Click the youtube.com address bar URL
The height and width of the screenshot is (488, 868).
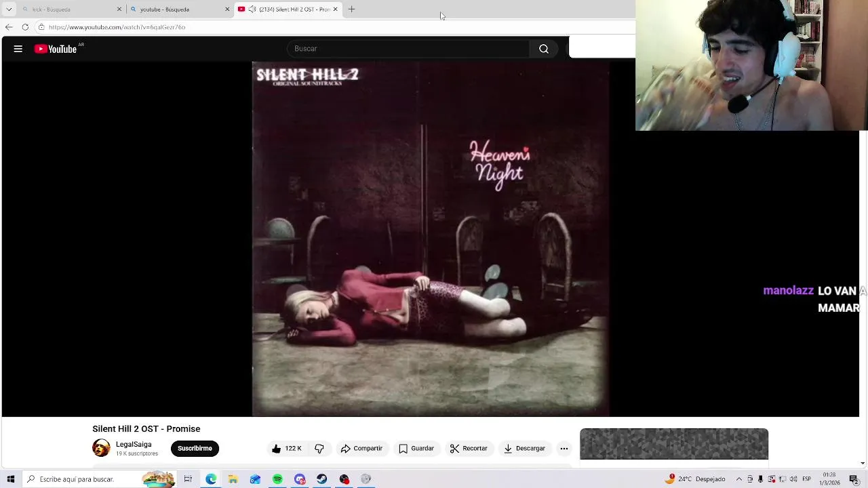(x=117, y=27)
